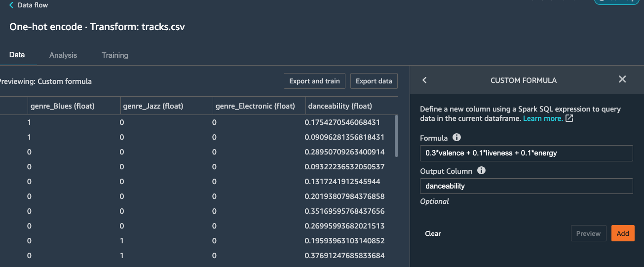Screen dimensions: 644x267
Task: Open the Learn more link
Action: [543, 118]
